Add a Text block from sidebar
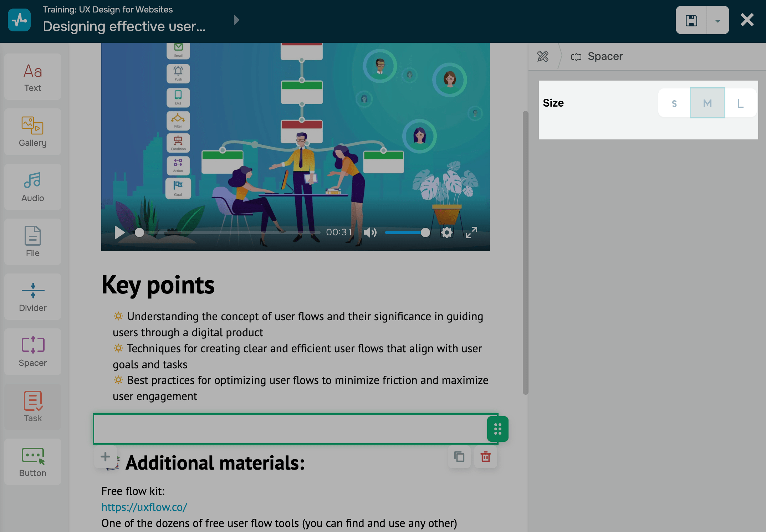The image size is (766, 532). click(x=33, y=77)
